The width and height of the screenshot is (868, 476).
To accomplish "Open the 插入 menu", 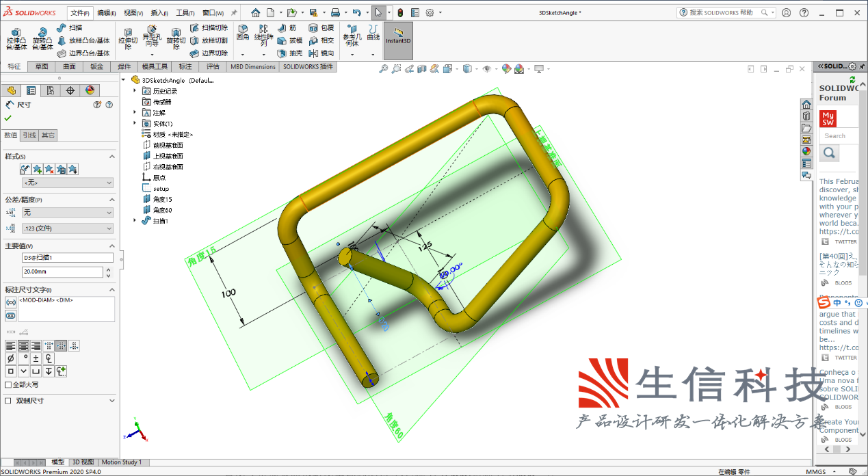I will pyautogui.click(x=159, y=12).
